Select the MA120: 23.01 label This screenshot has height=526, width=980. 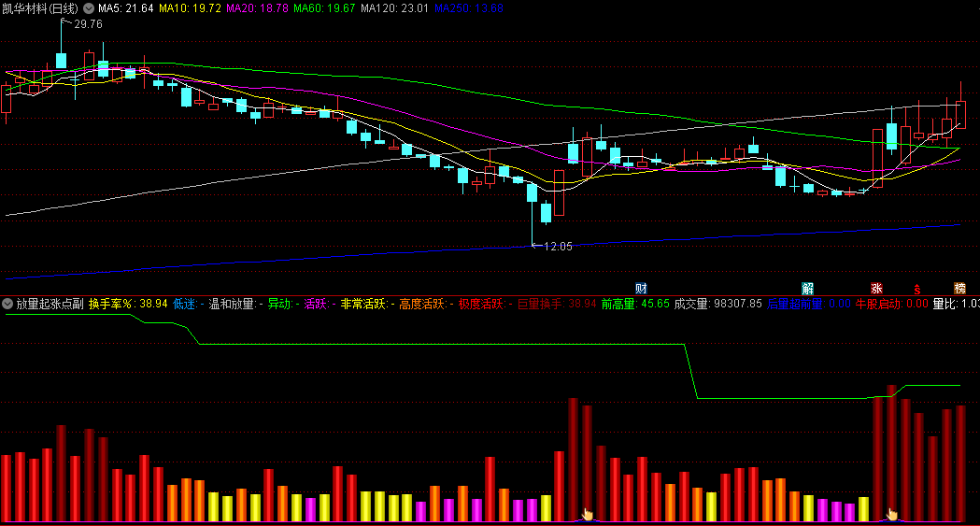(x=395, y=8)
